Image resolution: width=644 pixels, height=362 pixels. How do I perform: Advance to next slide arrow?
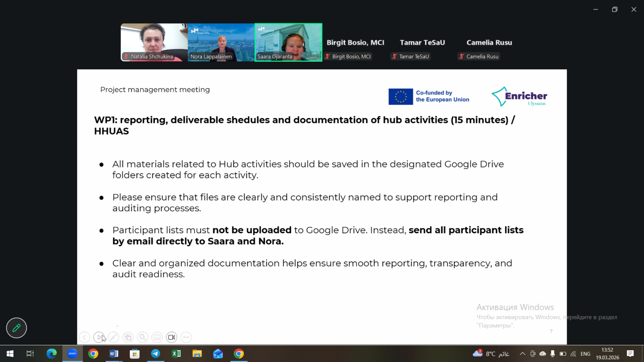(x=99, y=337)
